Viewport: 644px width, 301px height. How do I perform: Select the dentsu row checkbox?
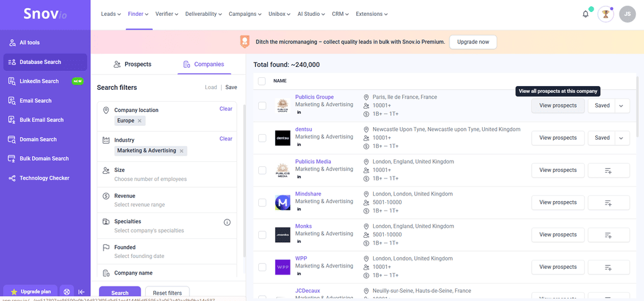pyautogui.click(x=262, y=138)
